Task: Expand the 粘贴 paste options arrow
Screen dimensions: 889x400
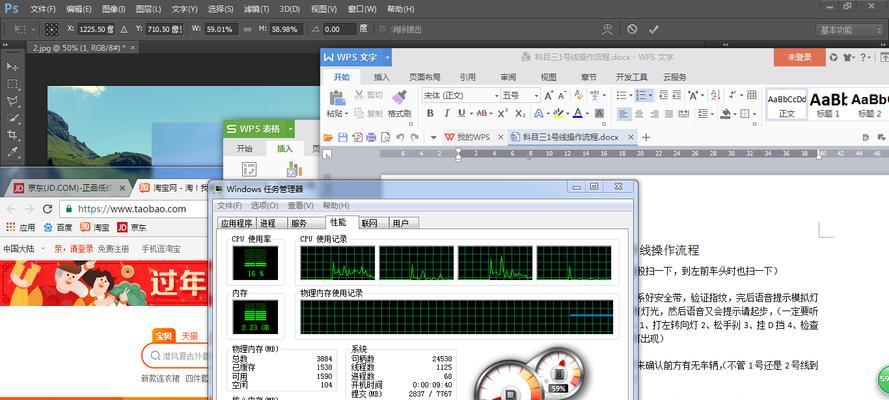Action: (x=346, y=114)
